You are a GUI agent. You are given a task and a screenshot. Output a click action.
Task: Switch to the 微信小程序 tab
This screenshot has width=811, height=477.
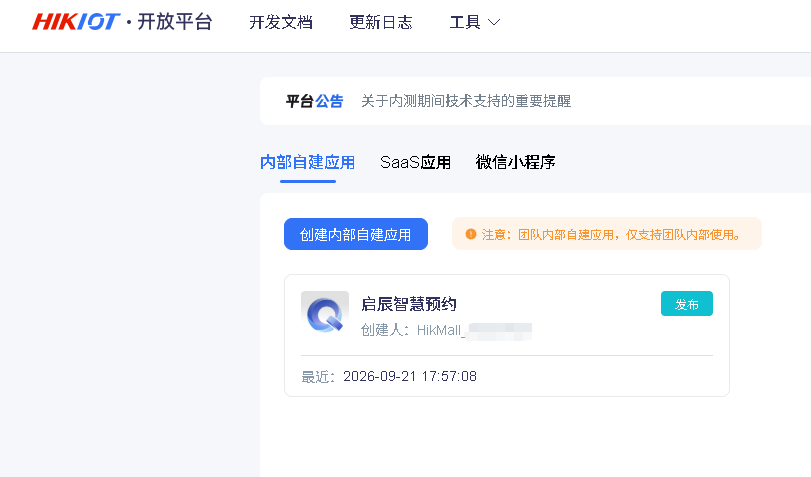pos(515,162)
